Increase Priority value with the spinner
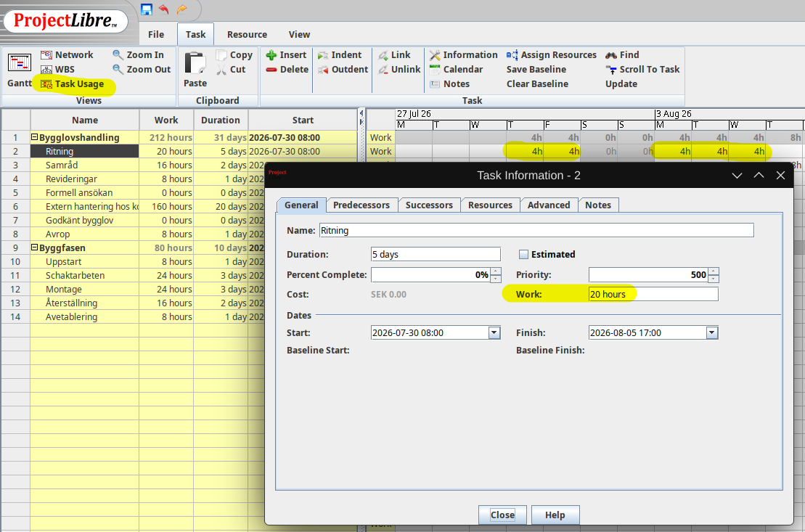Viewport: 805px width, 532px height. (713, 271)
